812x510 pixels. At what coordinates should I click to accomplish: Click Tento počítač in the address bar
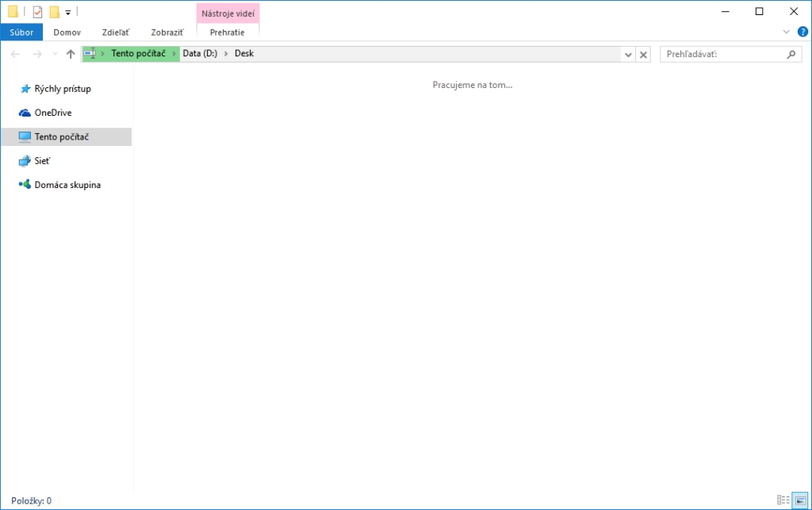pyautogui.click(x=138, y=54)
